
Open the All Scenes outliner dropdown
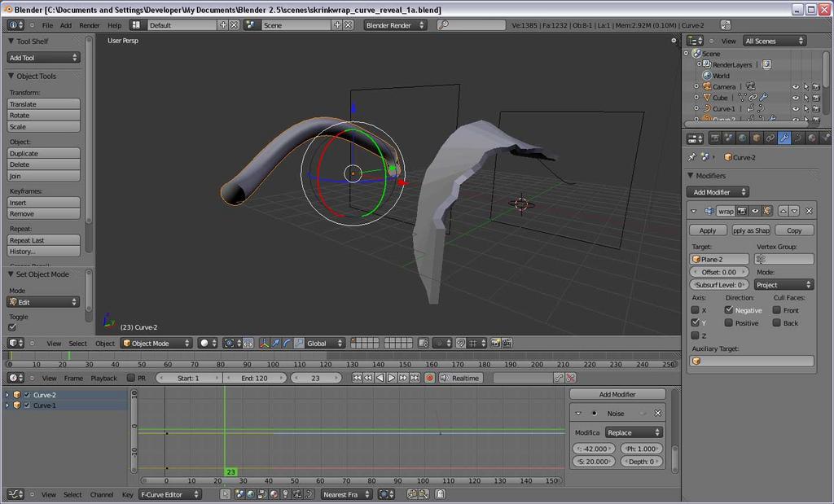(x=775, y=41)
